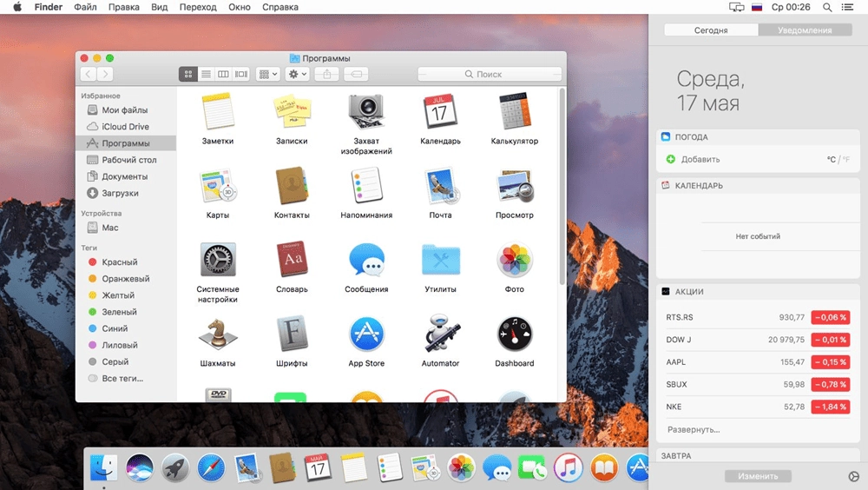Click Добавить in the weather widget
The image size is (868, 490).
tap(700, 160)
